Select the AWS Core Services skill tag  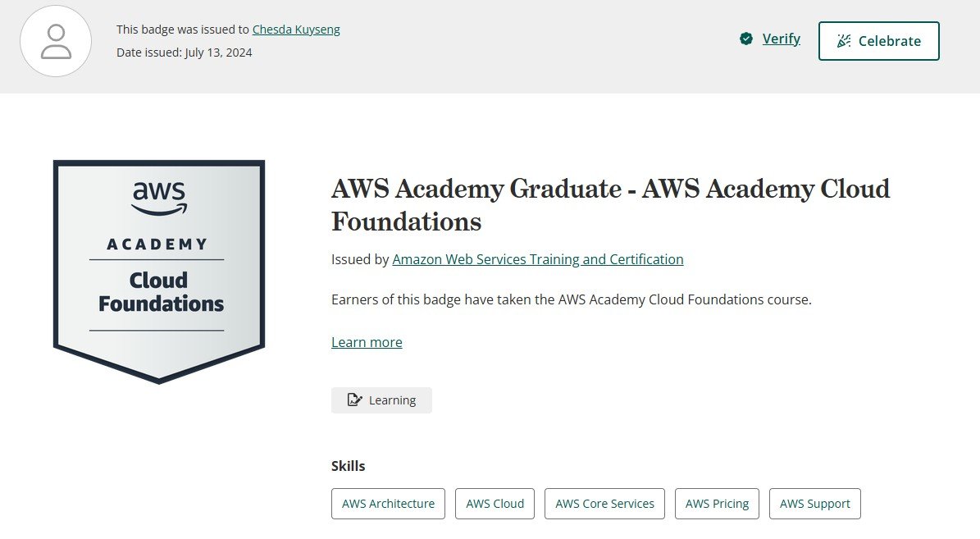coord(604,504)
